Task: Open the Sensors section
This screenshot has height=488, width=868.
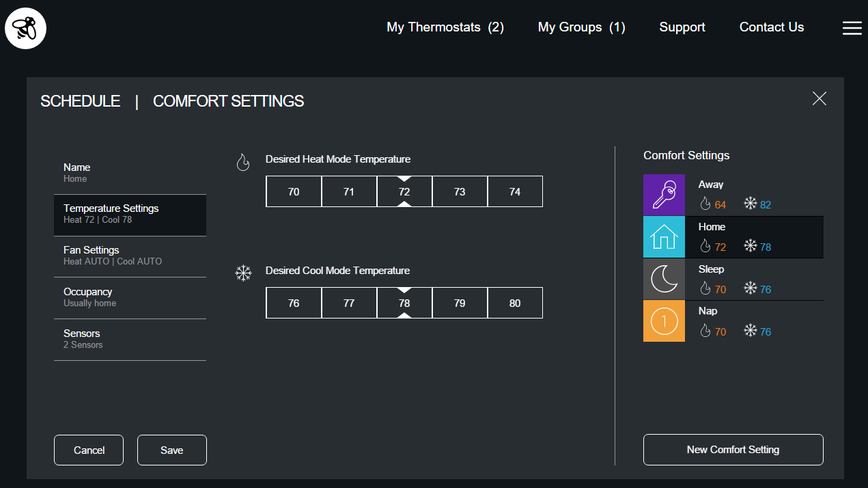Action: [x=130, y=339]
